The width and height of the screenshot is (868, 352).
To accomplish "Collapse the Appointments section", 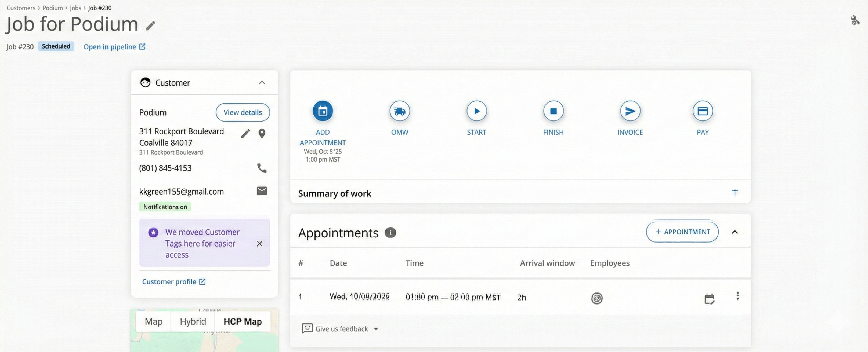I will coord(735,232).
